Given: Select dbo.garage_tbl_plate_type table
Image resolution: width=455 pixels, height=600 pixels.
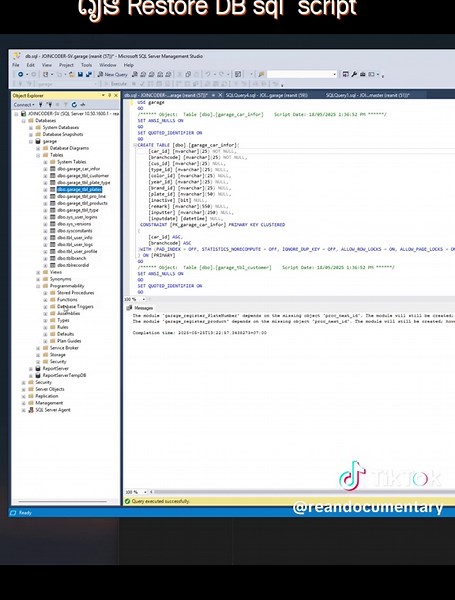Looking at the screenshot, I should (x=83, y=183).
